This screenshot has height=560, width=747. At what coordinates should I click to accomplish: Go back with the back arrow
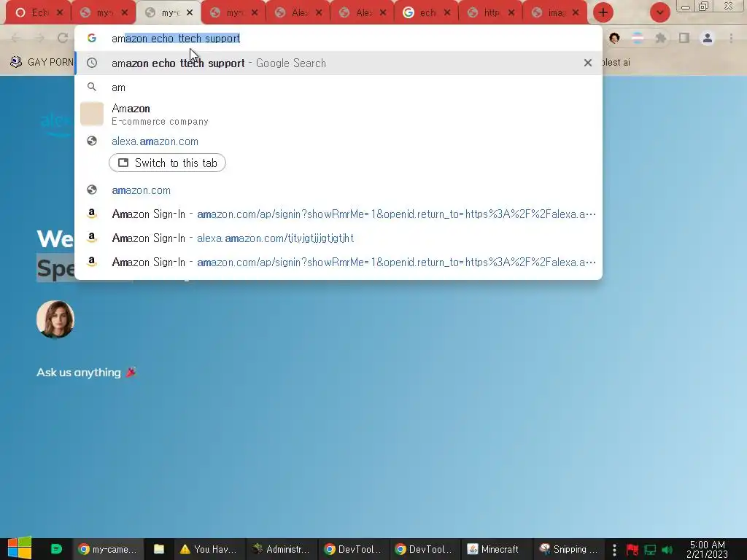click(x=16, y=38)
